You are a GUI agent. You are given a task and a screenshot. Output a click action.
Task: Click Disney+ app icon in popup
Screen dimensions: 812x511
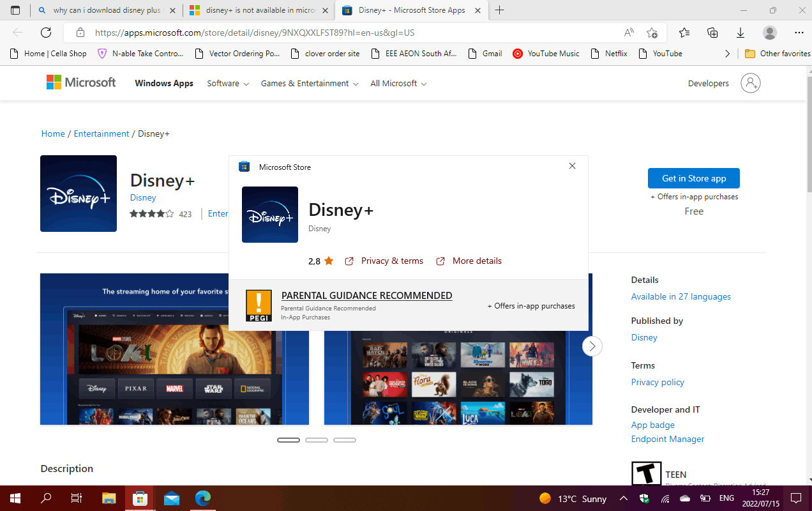270,215
